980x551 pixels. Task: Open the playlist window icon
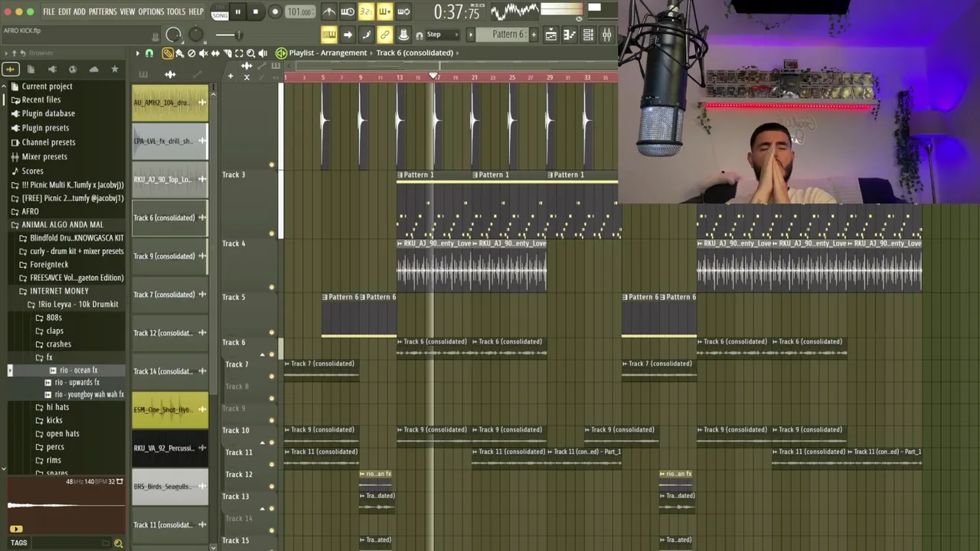pos(551,34)
